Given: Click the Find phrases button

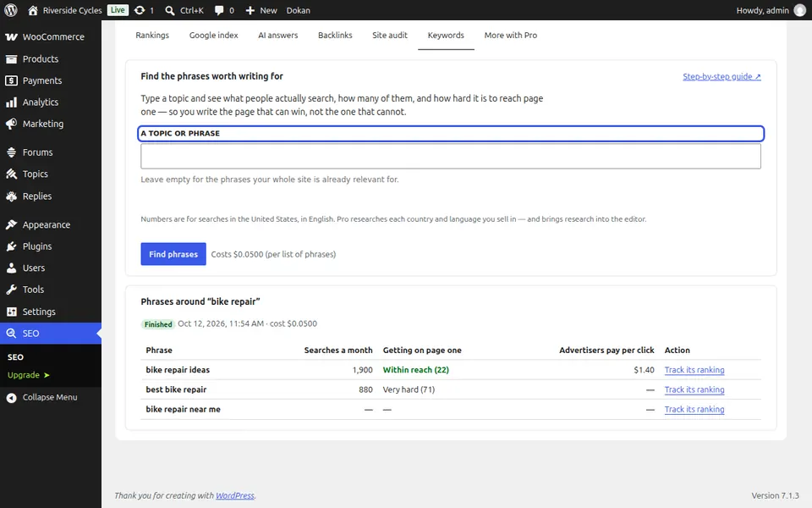Looking at the screenshot, I should tap(173, 254).
